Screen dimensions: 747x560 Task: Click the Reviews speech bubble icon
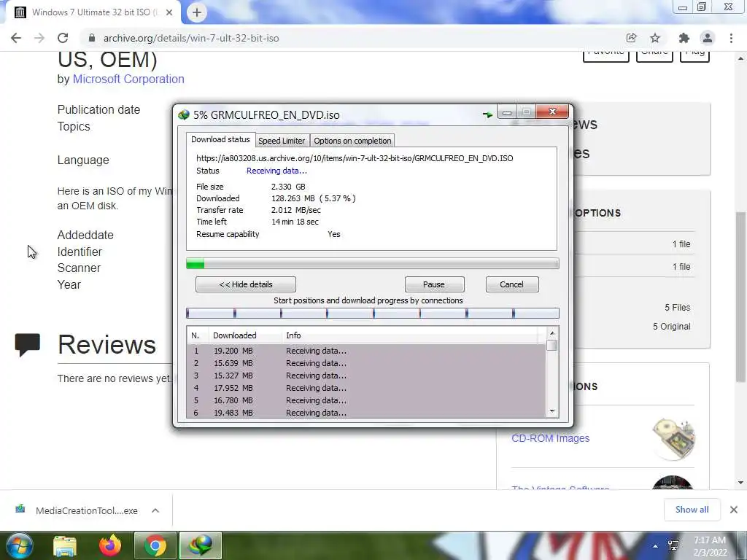pos(27,345)
